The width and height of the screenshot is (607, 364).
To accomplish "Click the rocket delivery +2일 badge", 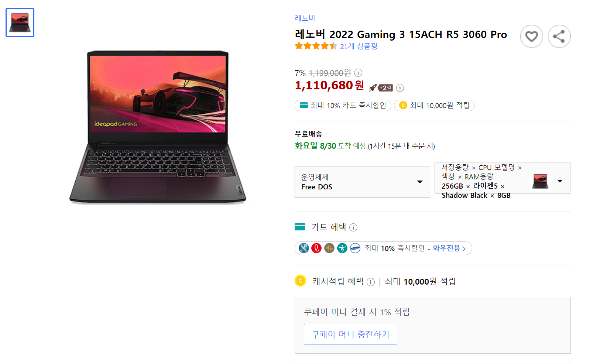I will [x=381, y=88].
